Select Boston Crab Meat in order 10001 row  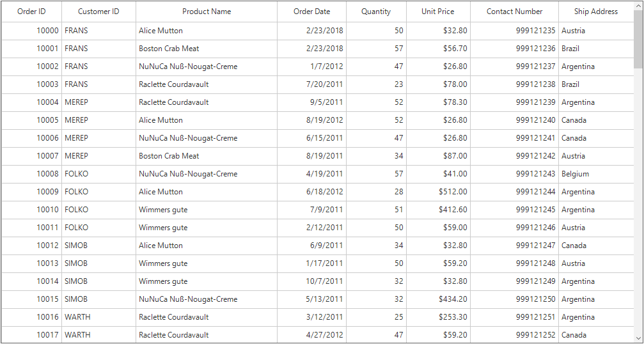207,49
